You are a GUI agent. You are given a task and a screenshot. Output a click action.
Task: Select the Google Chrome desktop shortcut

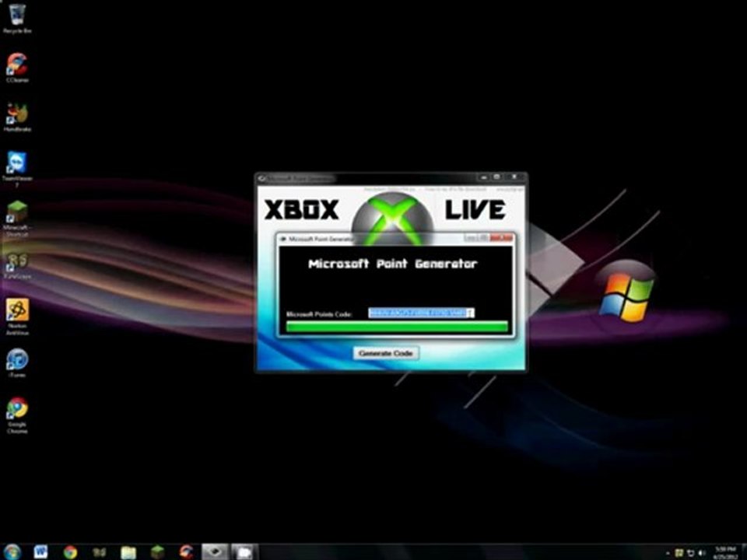[x=17, y=415]
